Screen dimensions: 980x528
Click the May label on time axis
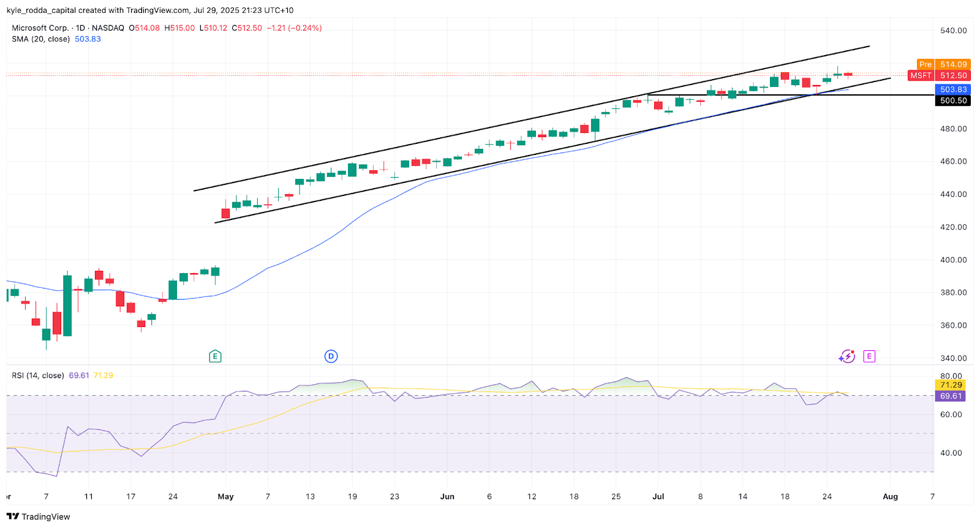pyautogui.click(x=225, y=497)
